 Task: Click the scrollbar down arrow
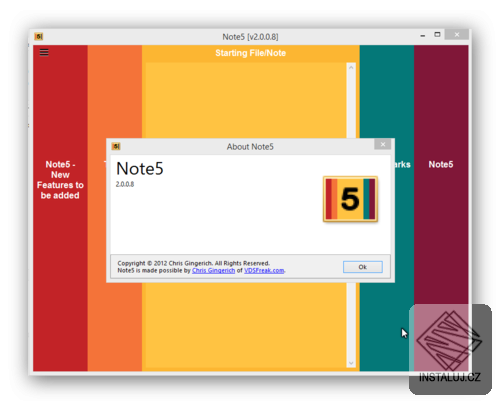tap(351, 363)
